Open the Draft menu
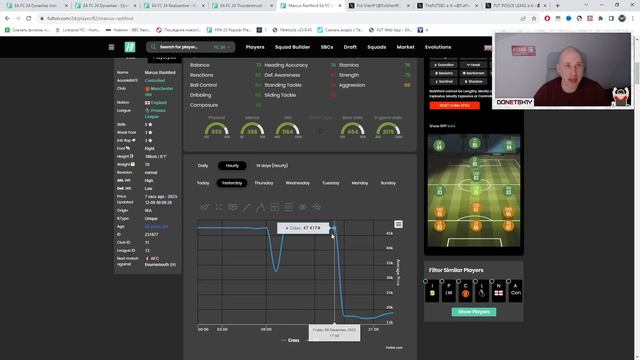 pyautogui.click(x=350, y=47)
